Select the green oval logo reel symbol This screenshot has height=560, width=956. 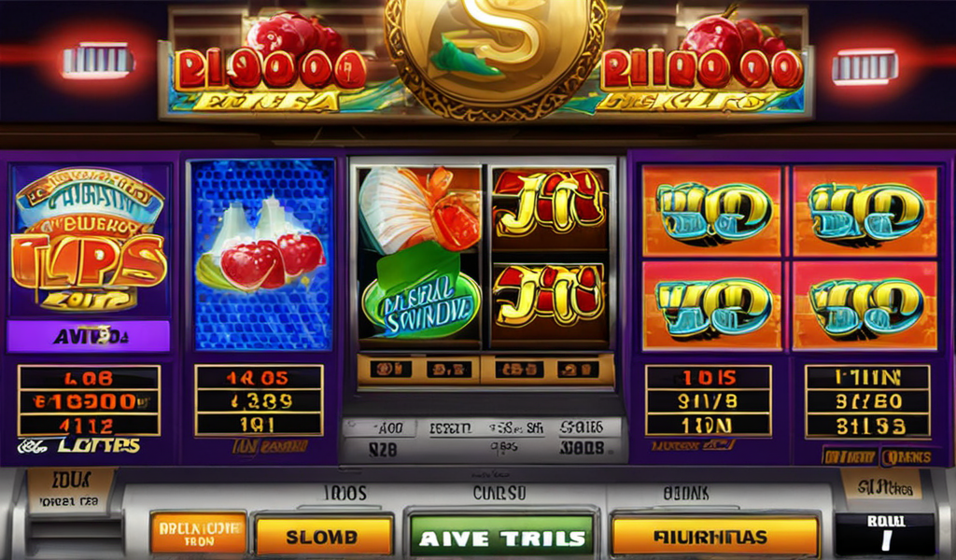pos(421,299)
